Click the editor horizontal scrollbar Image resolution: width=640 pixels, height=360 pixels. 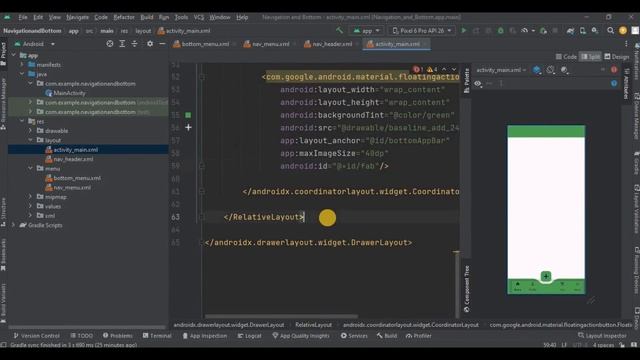[x=281, y=316]
